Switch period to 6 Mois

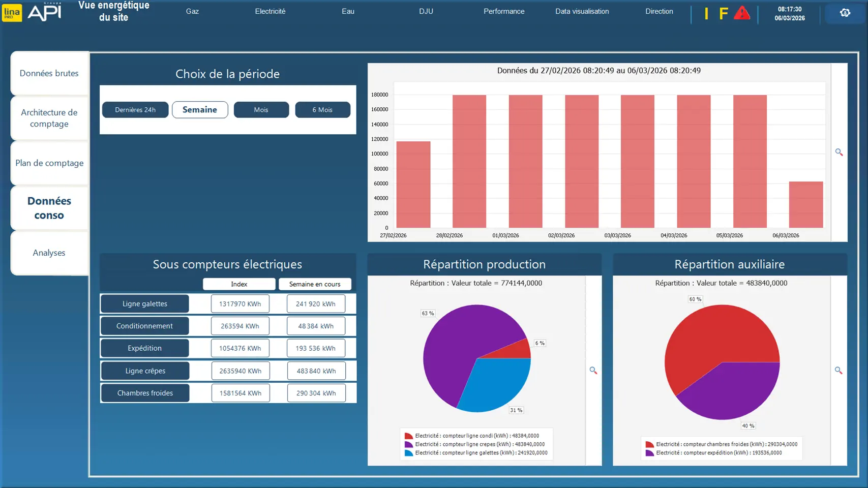(x=322, y=110)
